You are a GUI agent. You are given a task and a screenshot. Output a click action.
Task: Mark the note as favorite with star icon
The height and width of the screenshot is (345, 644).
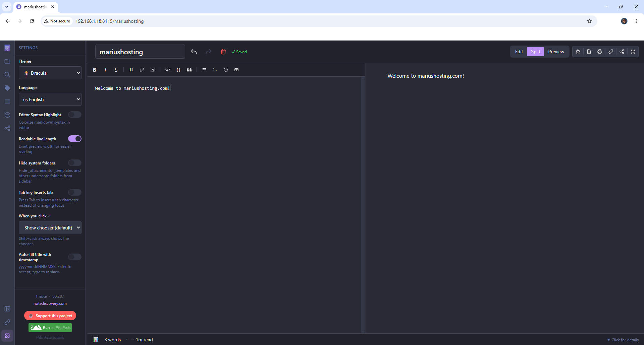[x=578, y=52]
